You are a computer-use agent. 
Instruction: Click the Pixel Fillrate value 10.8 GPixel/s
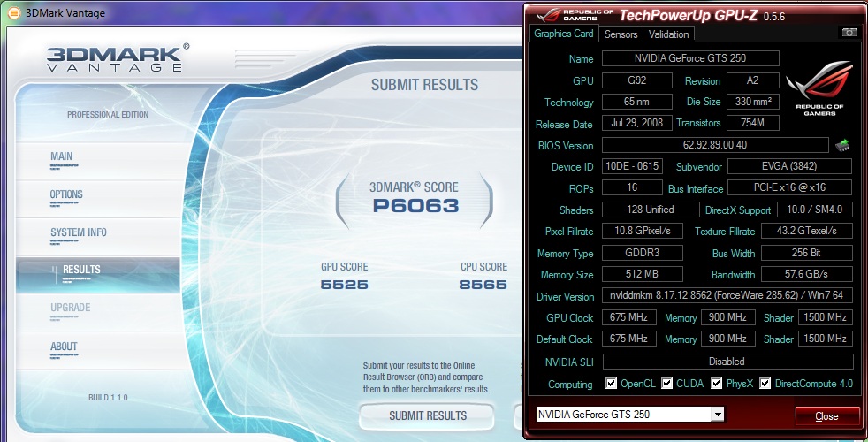click(642, 231)
